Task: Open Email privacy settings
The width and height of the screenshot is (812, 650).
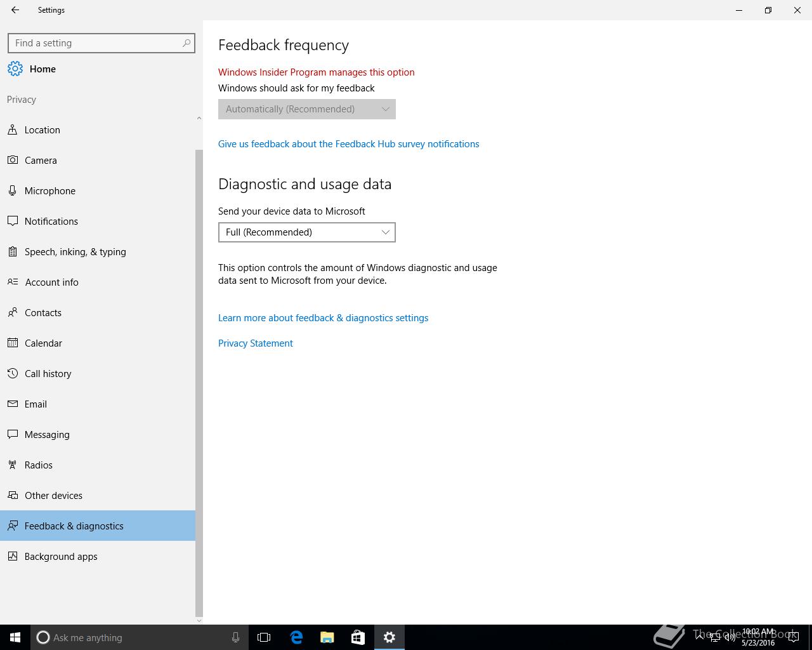Action: tap(98, 404)
